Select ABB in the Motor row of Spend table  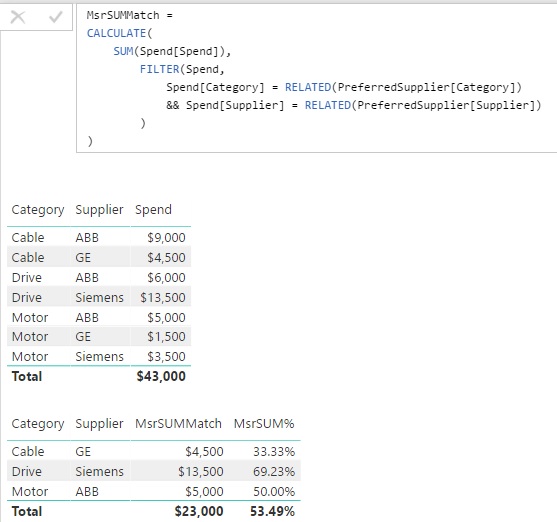[x=87, y=317]
